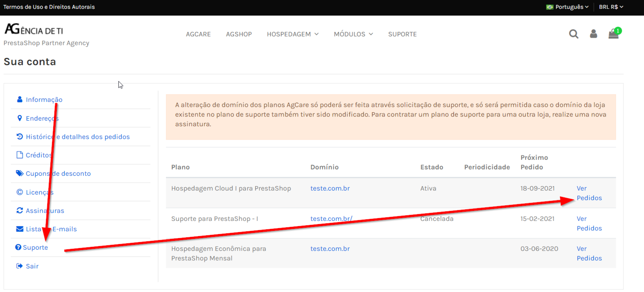Viewport: 644px width, 292px height.
Task: Click the Créditos document icon
Action: pyautogui.click(x=19, y=155)
